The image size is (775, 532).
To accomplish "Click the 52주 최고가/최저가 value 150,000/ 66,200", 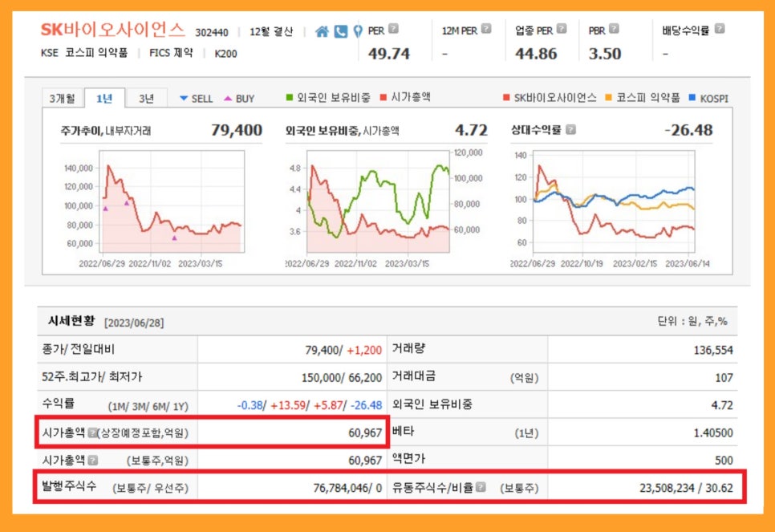I will pos(342,378).
